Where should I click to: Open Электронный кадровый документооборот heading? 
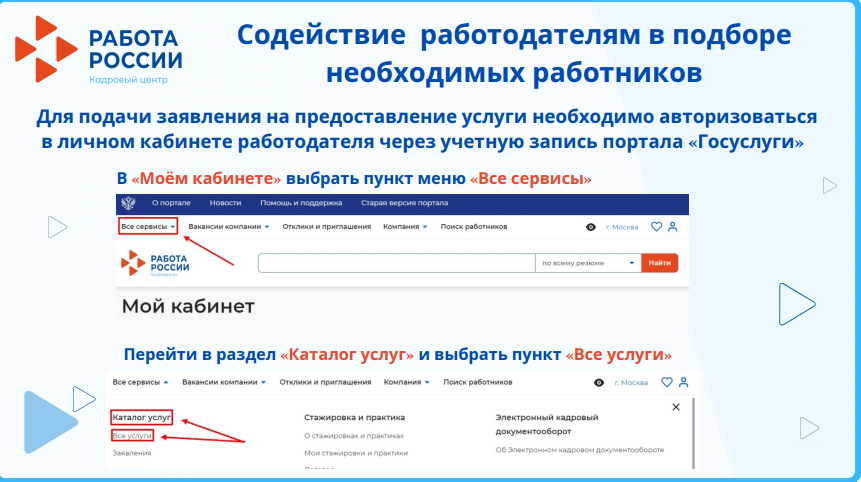click(x=547, y=424)
